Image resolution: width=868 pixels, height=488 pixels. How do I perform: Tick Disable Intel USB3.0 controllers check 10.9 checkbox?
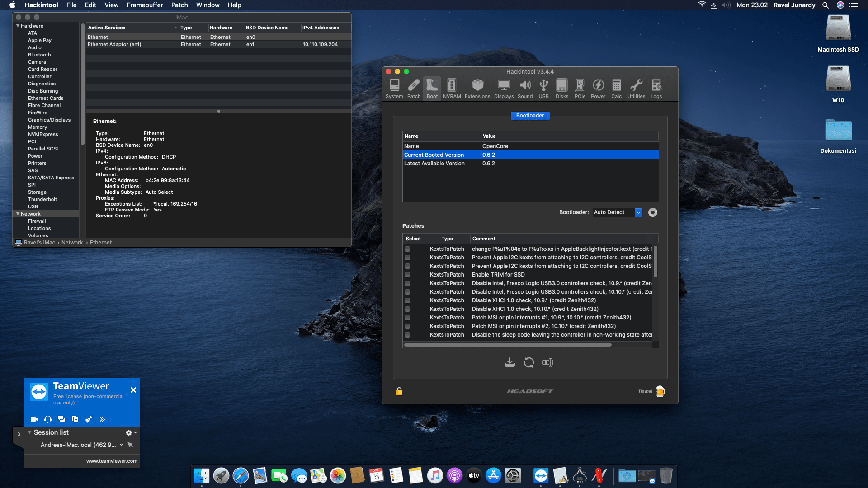[x=407, y=283]
